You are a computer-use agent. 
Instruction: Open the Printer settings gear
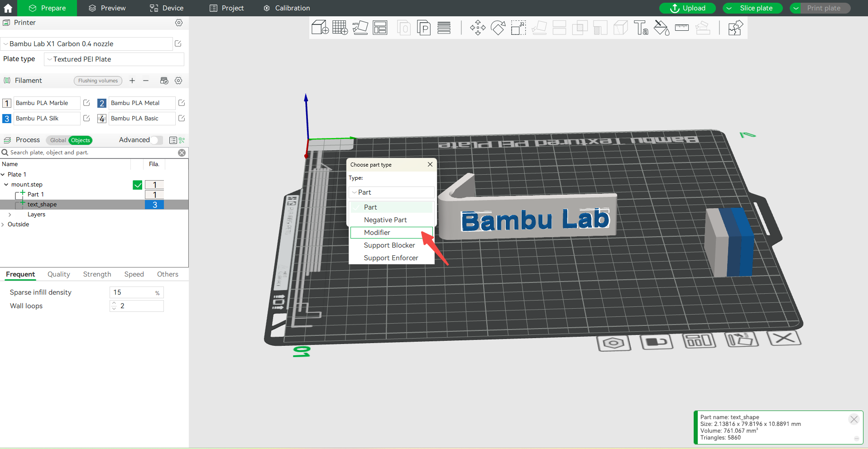(179, 23)
